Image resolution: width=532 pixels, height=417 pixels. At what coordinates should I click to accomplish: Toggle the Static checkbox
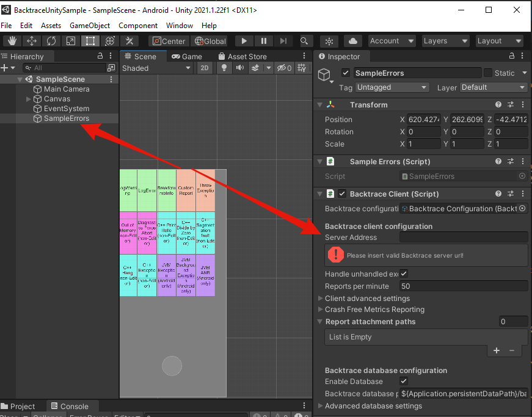tap(488, 73)
